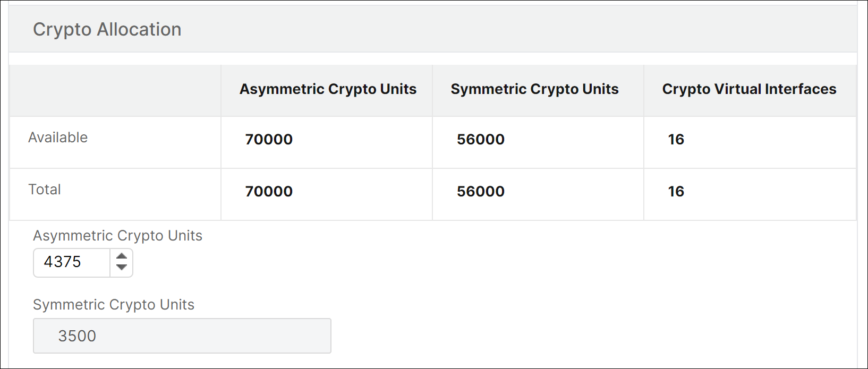The height and width of the screenshot is (369, 868).
Task: Click the Crypto Virtual Interfaces column header
Action: pyautogui.click(x=749, y=89)
